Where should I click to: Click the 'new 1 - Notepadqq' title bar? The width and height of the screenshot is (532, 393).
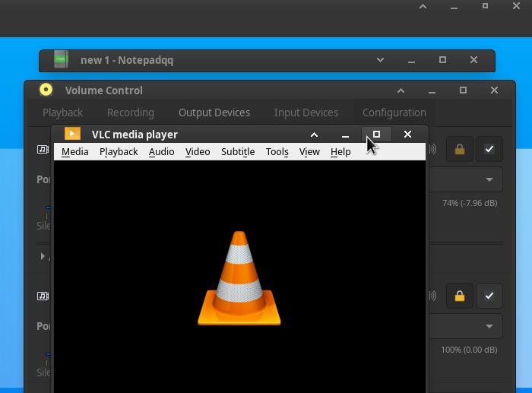(127, 60)
